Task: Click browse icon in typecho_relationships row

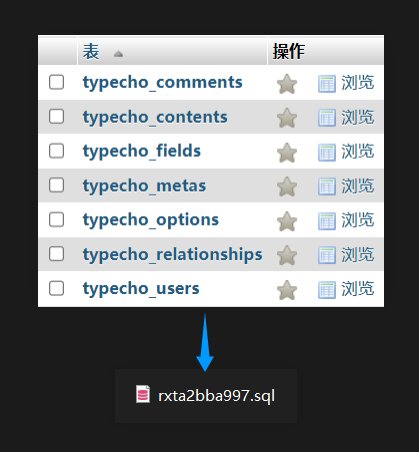Action: pos(327,255)
